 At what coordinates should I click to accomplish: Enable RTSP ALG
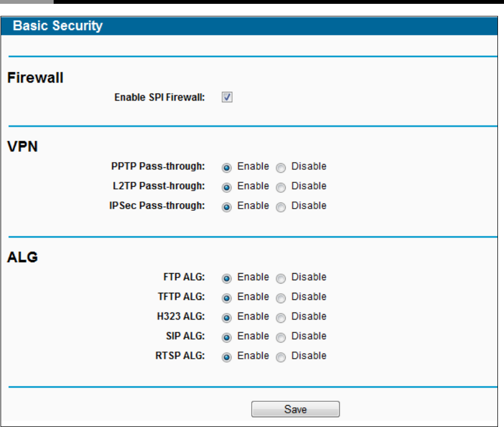click(227, 357)
